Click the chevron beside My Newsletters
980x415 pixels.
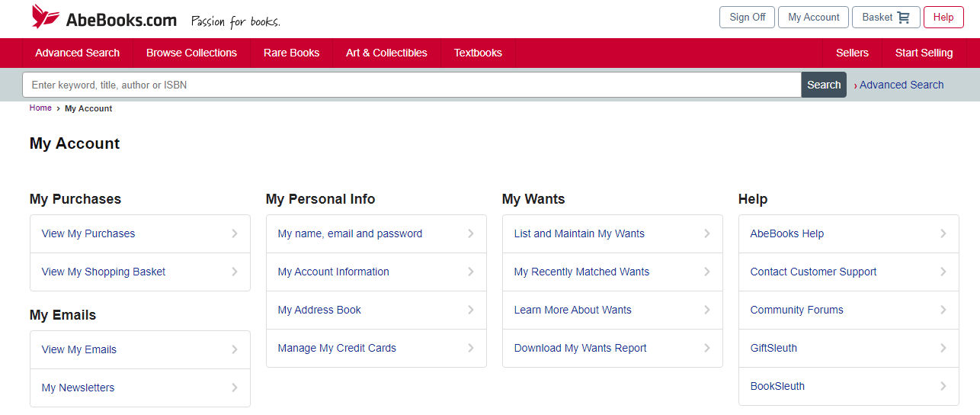pyautogui.click(x=235, y=388)
